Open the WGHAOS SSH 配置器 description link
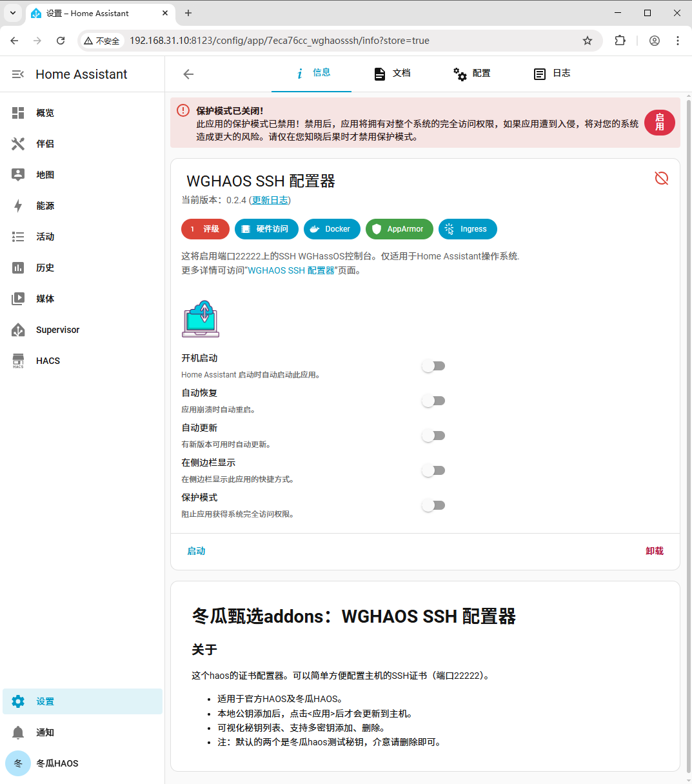The image size is (692, 784). (292, 270)
